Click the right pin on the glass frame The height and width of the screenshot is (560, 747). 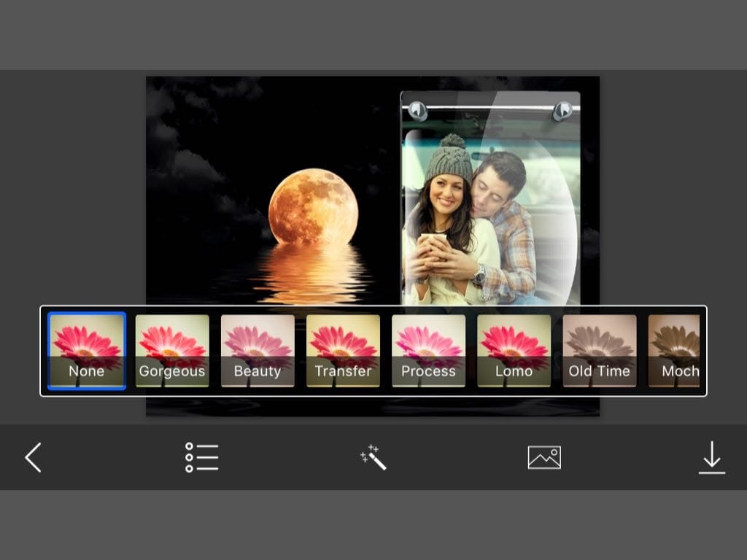point(562,110)
